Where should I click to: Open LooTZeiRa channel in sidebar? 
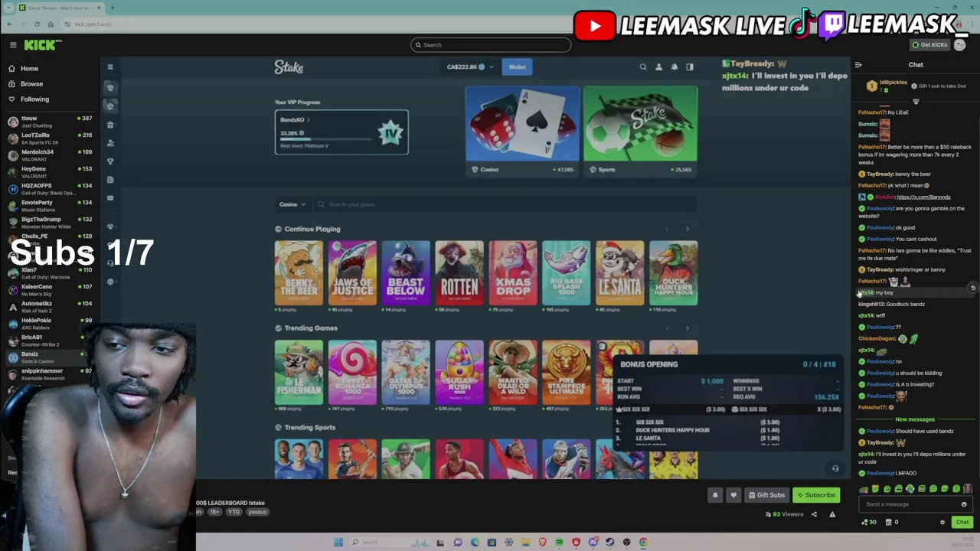pyautogui.click(x=50, y=139)
